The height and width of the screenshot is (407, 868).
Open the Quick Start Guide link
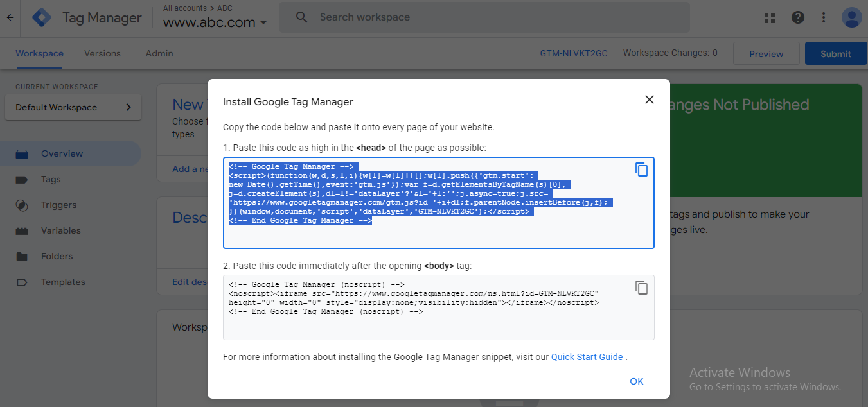pyautogui.click(x=587, y=357)
